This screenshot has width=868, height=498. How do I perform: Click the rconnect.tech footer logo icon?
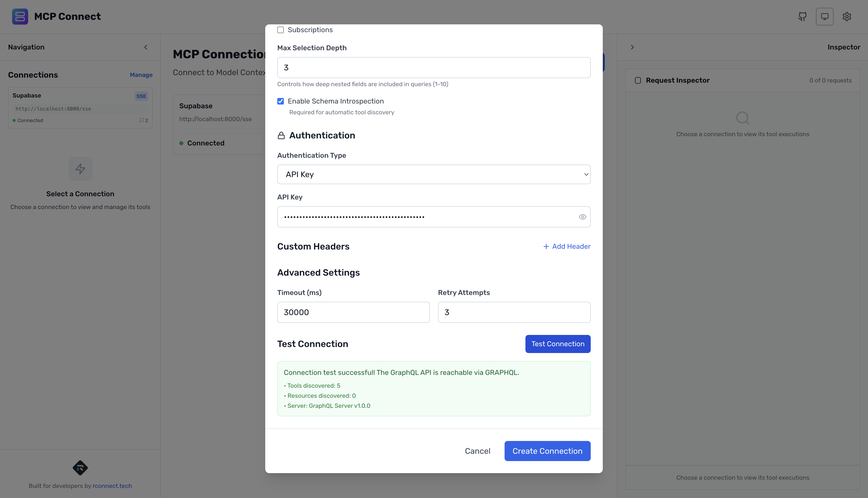click(80, 468)
